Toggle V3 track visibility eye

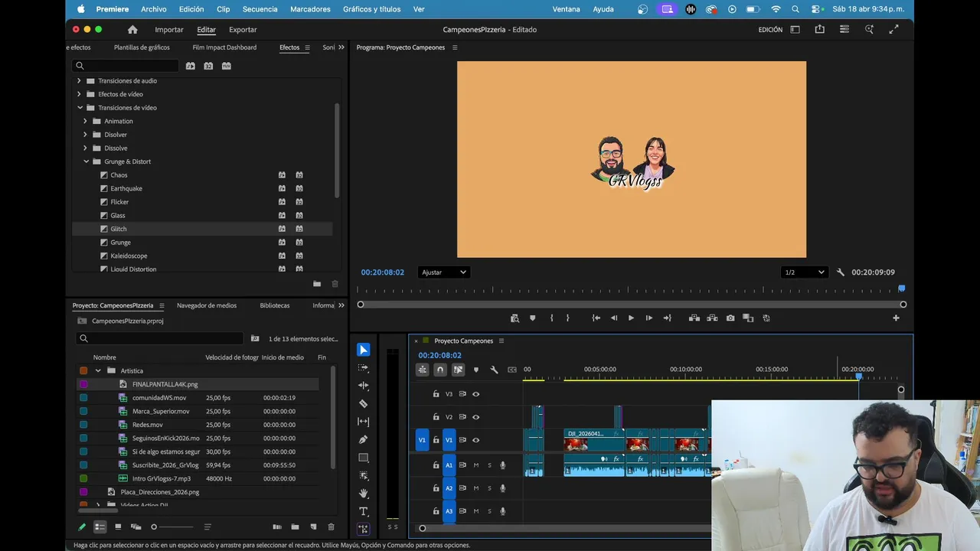click(x=475, y=394)
